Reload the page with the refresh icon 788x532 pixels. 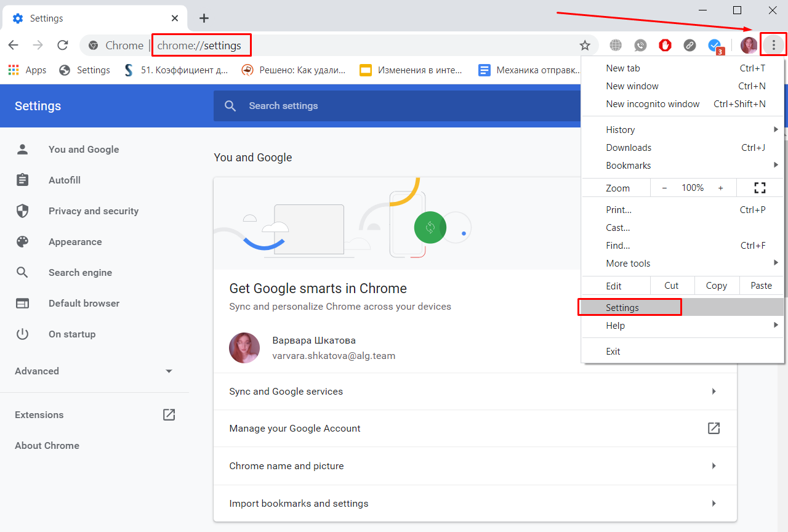(62, 45)
